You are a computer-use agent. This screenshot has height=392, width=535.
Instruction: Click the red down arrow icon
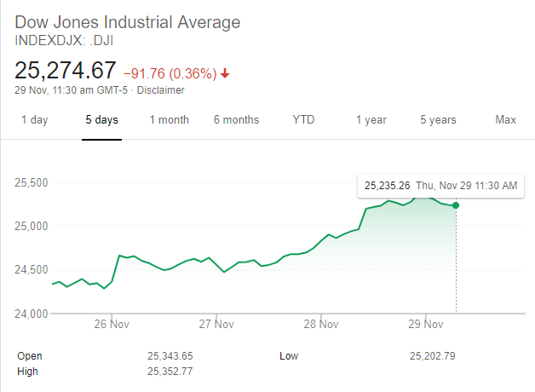[225, 73]
